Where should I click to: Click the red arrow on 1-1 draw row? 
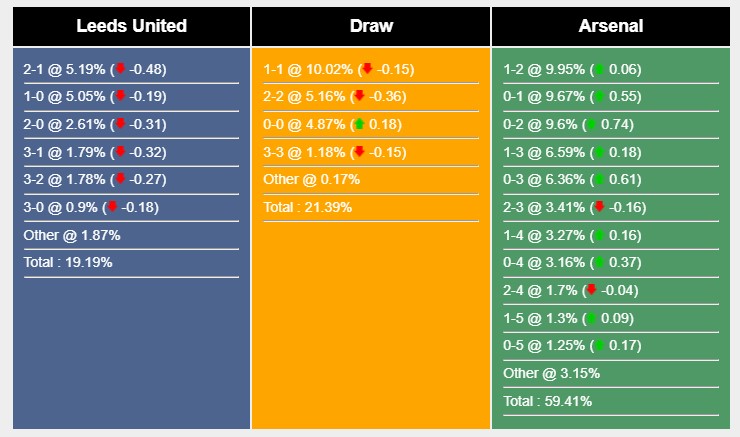click(367, 69)
